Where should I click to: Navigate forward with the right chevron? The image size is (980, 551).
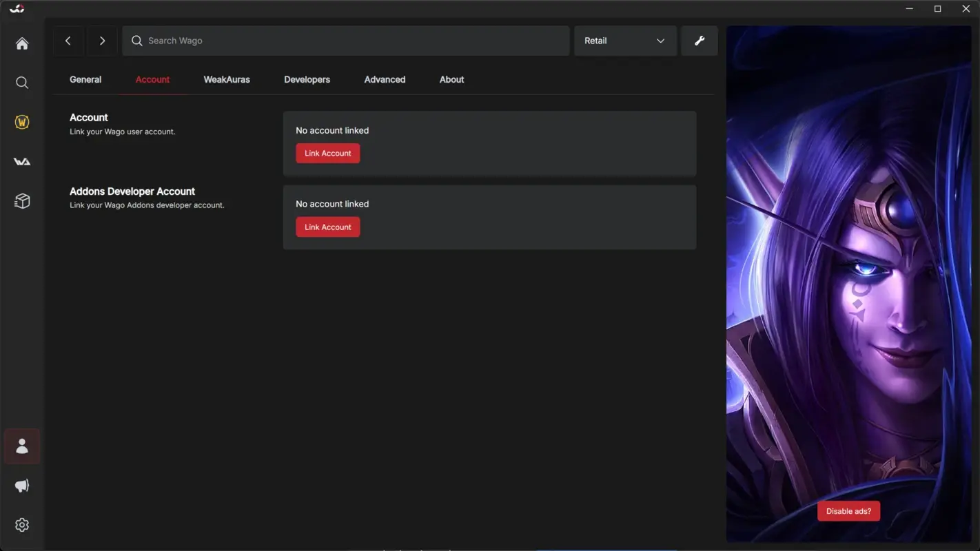click(x=101, y=41)
